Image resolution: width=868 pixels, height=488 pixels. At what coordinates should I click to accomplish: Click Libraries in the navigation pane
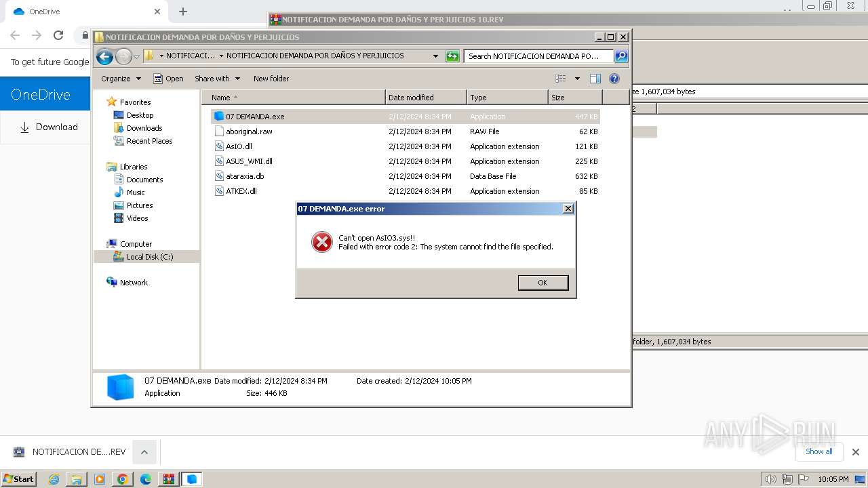click(x=134, y=167)
